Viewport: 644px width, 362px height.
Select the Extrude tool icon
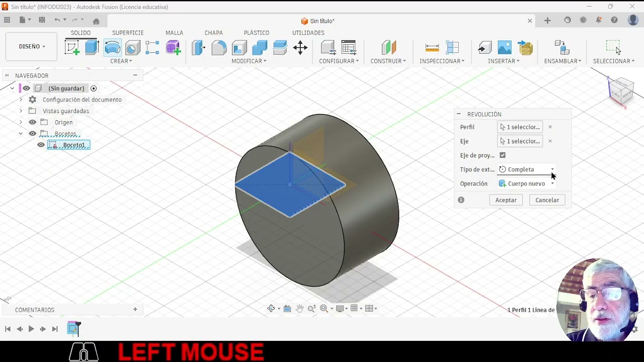click(92, 48)
